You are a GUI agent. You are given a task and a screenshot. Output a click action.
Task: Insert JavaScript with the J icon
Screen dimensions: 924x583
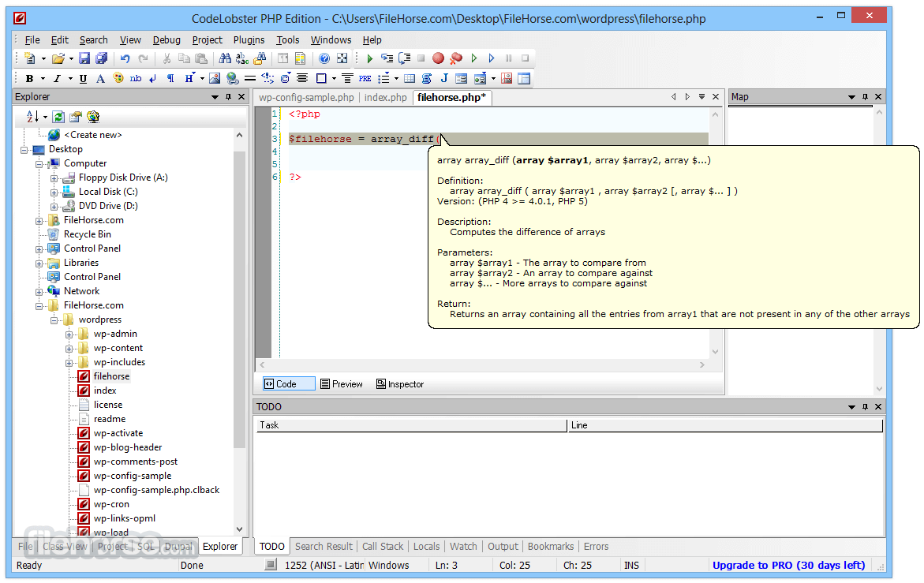(x=443, y=78)
